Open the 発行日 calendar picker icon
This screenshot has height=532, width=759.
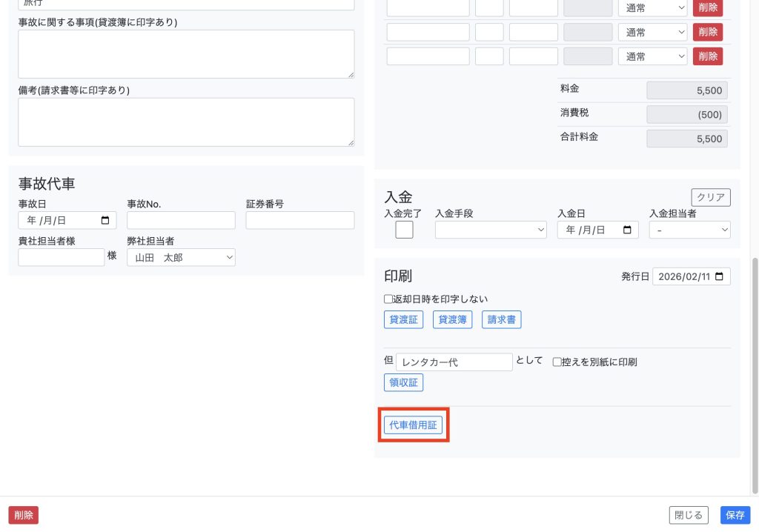[x=720, y=276]
